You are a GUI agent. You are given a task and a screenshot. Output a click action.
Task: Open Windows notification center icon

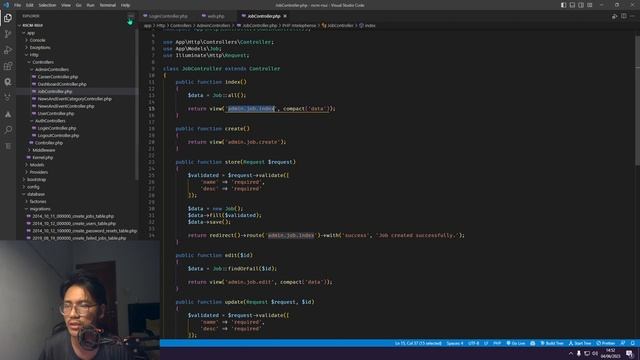630,353
